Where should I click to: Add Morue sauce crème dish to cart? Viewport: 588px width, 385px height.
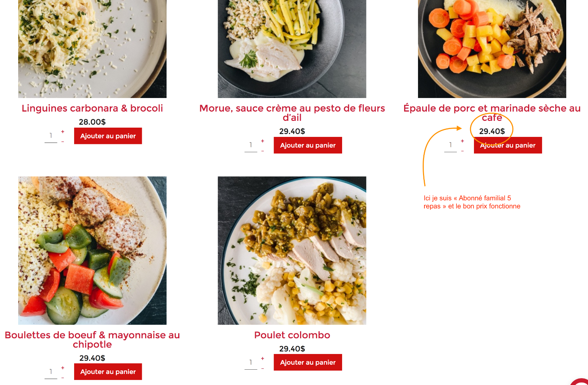click(x=308, y=145)
